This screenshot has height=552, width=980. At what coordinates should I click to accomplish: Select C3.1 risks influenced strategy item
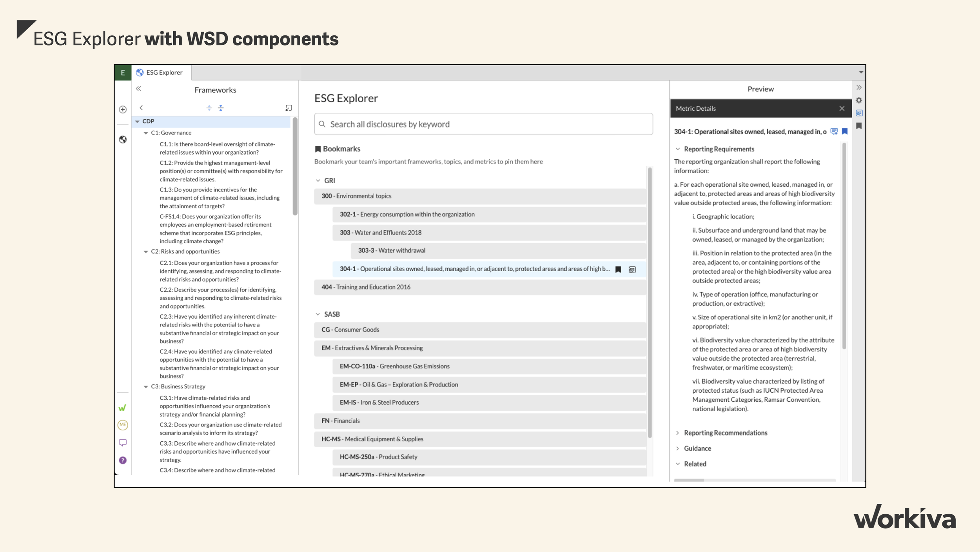click(215, 406)
